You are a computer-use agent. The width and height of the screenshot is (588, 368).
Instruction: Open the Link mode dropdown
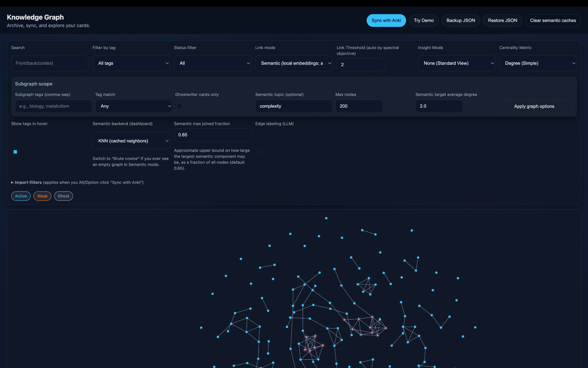pos(294,63)
